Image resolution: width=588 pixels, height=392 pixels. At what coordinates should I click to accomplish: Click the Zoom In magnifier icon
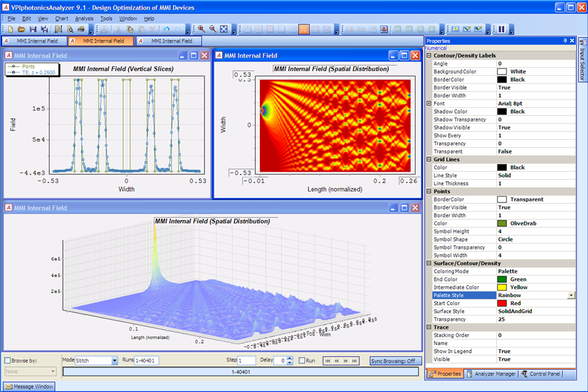click(x=201, y=29)
